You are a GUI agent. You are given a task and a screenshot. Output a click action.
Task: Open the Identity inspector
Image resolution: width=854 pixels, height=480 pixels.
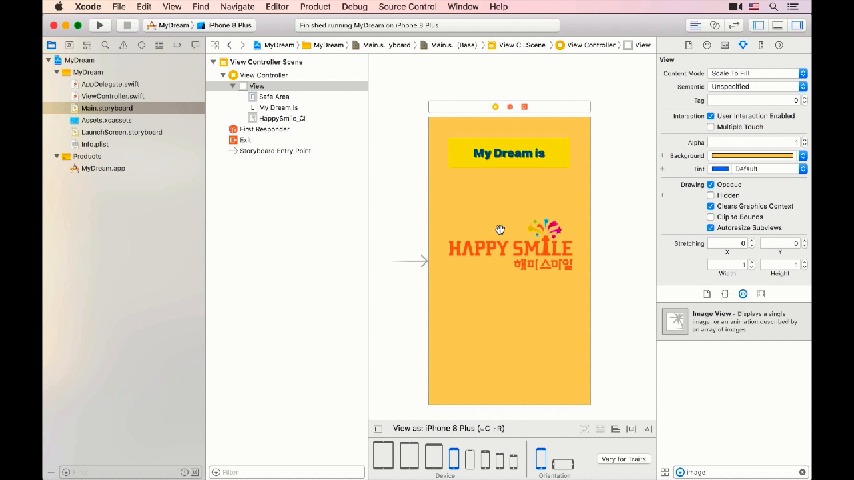tap(725, 45)
